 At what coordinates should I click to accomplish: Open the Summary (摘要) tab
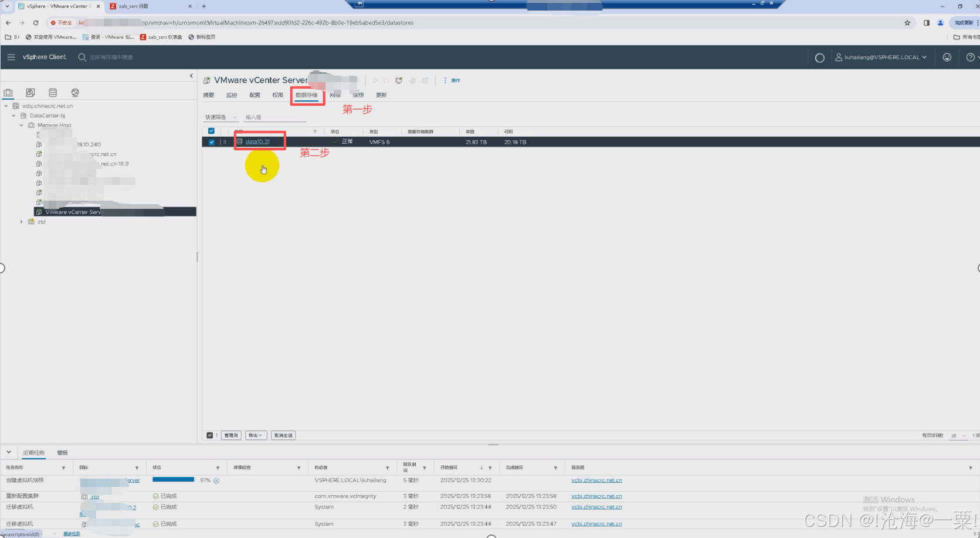click(x=209, y=95)
